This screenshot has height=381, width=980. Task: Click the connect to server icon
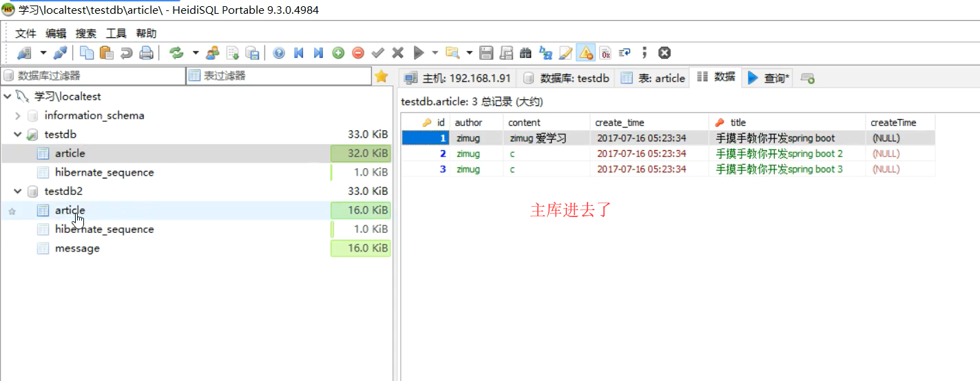pyautogui.click(x=24, y=52)
